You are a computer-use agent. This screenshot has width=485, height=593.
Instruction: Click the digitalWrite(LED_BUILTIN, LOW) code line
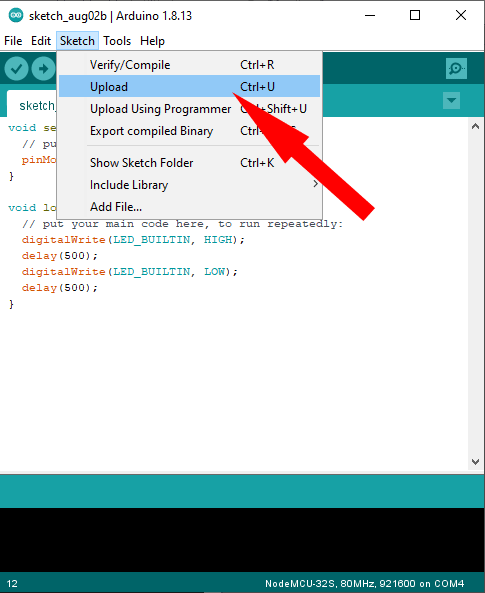pos(130,272)
